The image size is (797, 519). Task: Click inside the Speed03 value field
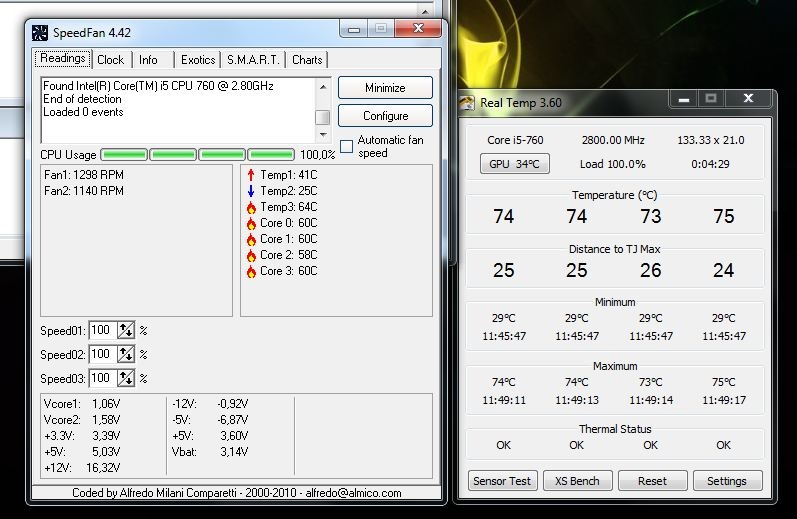(103, 378)
